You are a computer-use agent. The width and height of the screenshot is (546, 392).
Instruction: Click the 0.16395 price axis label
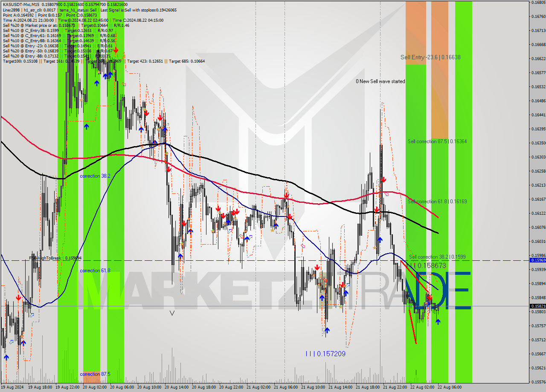pos(538,129)
